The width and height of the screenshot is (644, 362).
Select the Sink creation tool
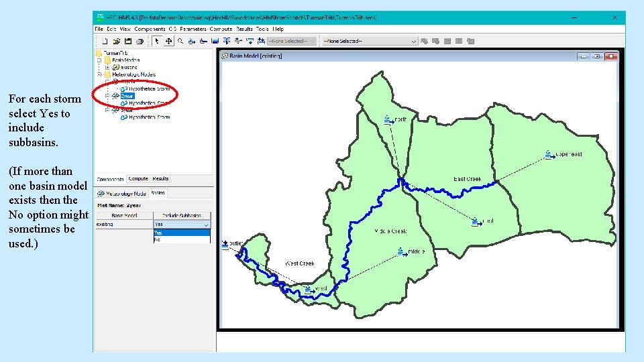[261, 41]
